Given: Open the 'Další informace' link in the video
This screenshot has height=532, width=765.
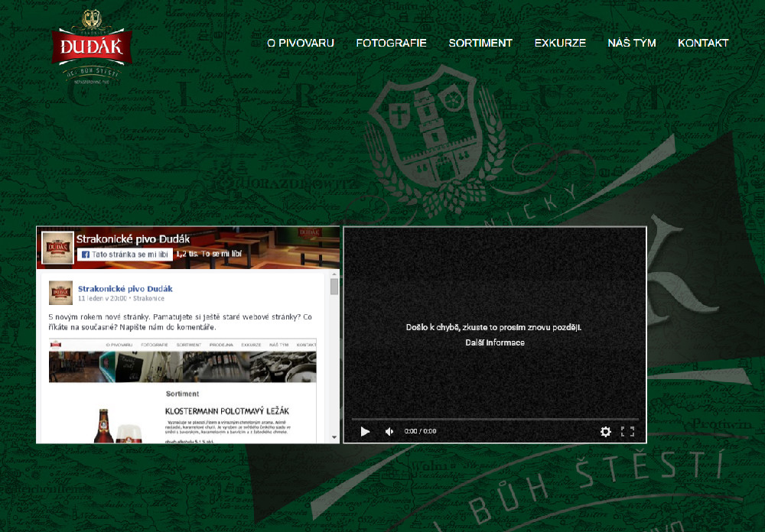Looking at the screenshot, I should pyautogui.click(x=495, y=342).
